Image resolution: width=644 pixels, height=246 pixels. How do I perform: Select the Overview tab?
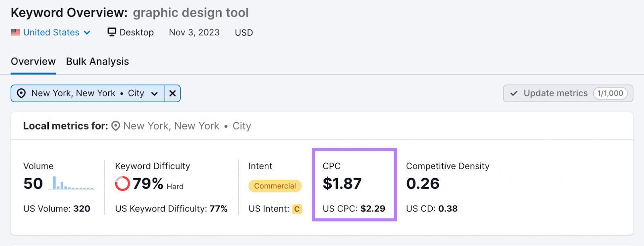tap(33, 61)
